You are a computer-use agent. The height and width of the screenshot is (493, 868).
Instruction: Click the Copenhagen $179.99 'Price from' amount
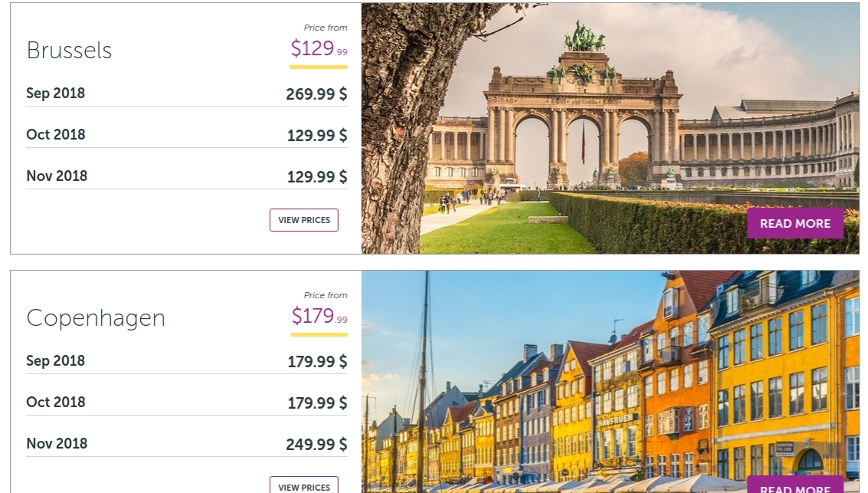319,316
